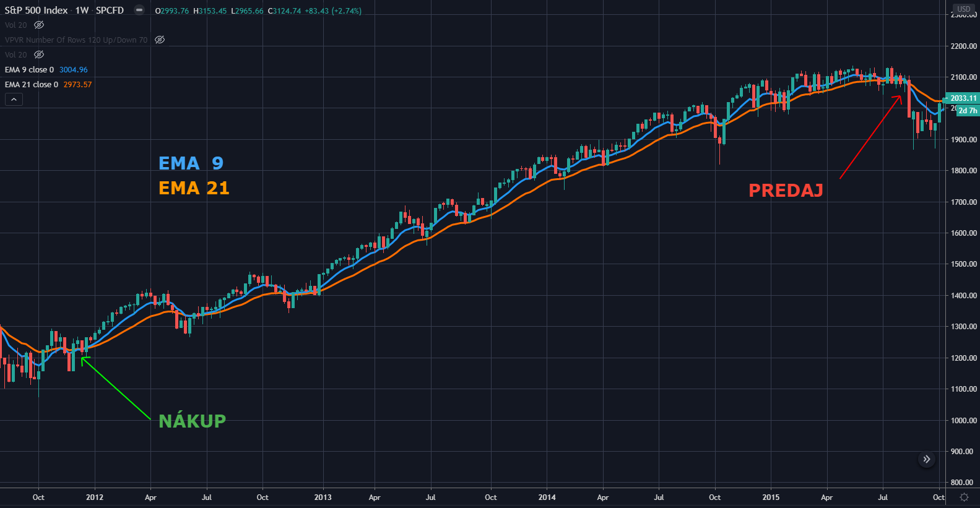
Task: Unhide the second Vol 20 indicator
Action: (39, 54)
